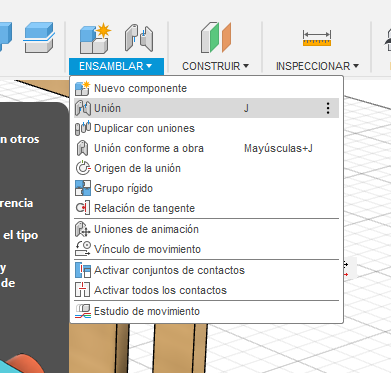Click the Estudio de movimiento icon
The height and width of the screenshot is (373, 391).
[83, 311]
